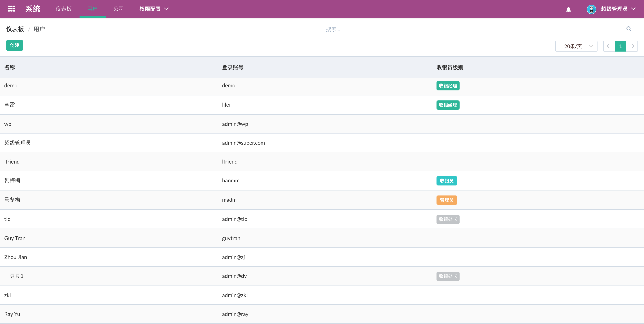The image size is (644, 324).
Task: Click the 创建 button
Action: pos(14,45)
